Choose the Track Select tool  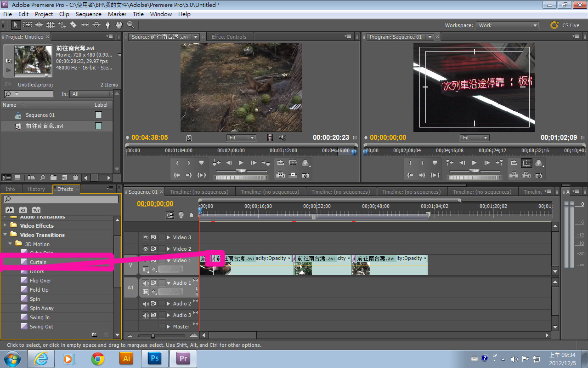[x=28, y=25]
